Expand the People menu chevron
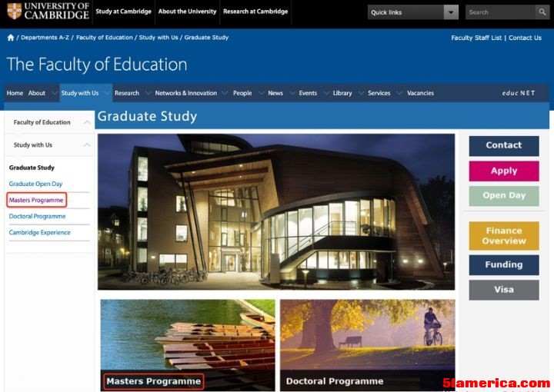 pyautogui.click(x=261, y=93)
